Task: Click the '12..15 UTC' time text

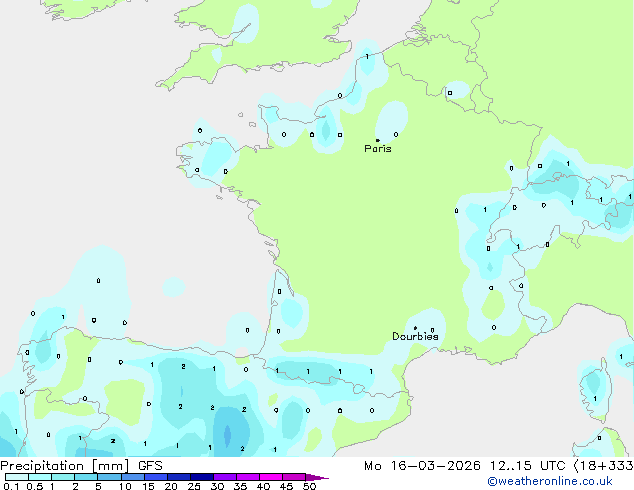Action: [527, 466]
